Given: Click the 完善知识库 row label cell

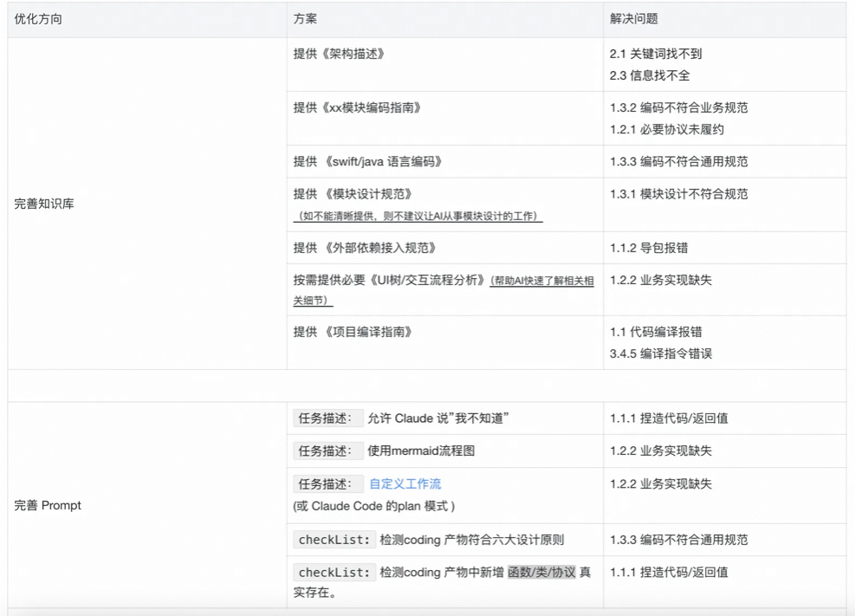Looking at the screenshot, I should coord(44,204).
